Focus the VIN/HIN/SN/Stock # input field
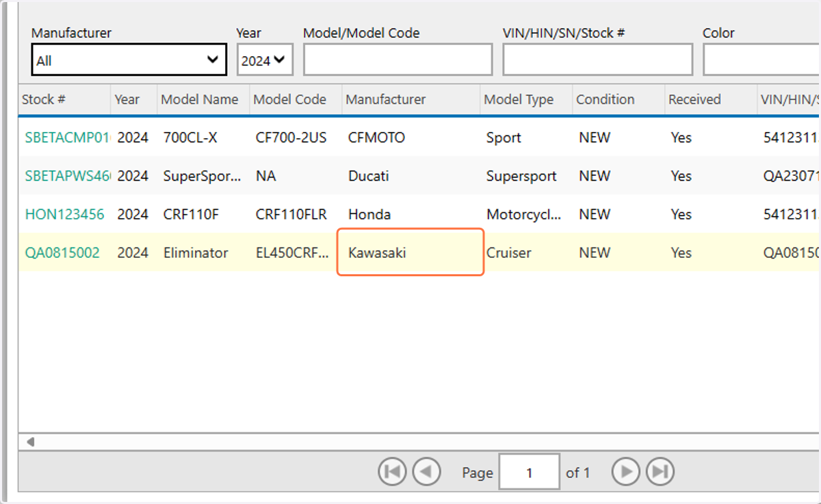Image resolution: width=821 pixels, height=504 pixels. tap(598, 59)
